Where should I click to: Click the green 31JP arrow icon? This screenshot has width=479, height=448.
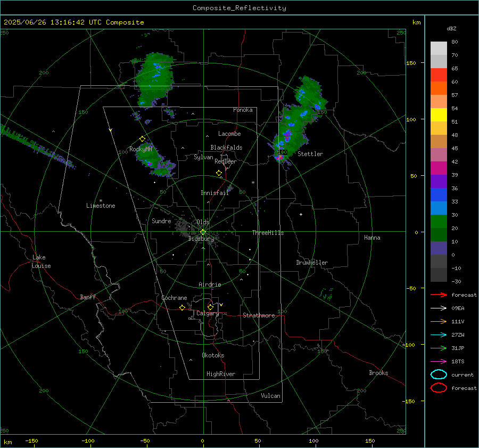pos(439,348)
